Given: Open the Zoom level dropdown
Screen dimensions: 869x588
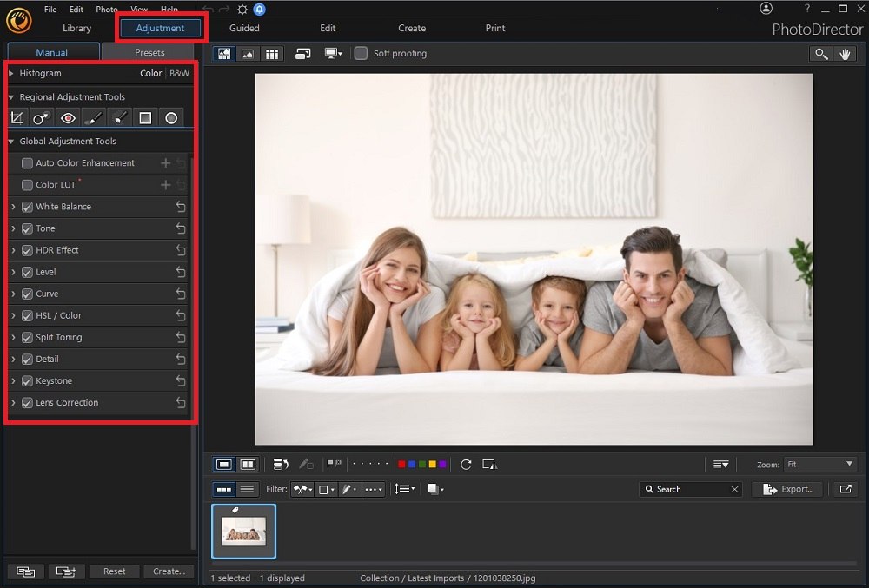Looking at the screenshot, I should [818, 464].
